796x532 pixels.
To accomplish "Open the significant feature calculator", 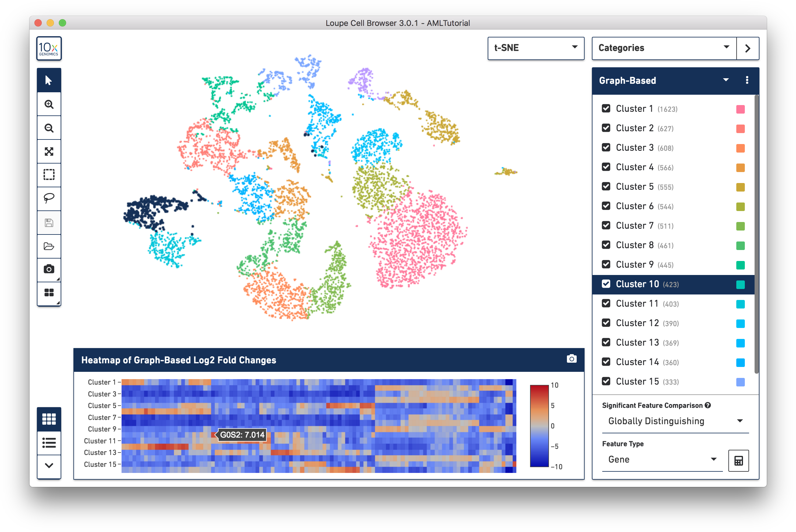I will point(738,460).
